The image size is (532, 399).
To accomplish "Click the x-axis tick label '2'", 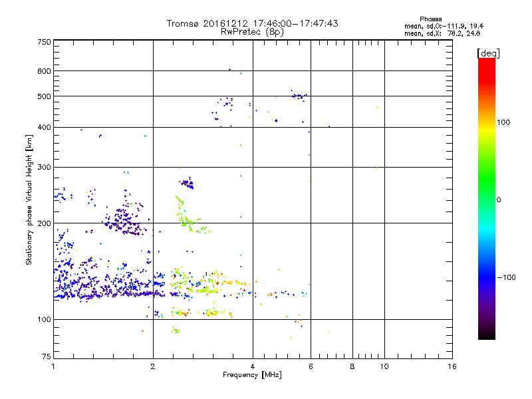I will (153, 366).
